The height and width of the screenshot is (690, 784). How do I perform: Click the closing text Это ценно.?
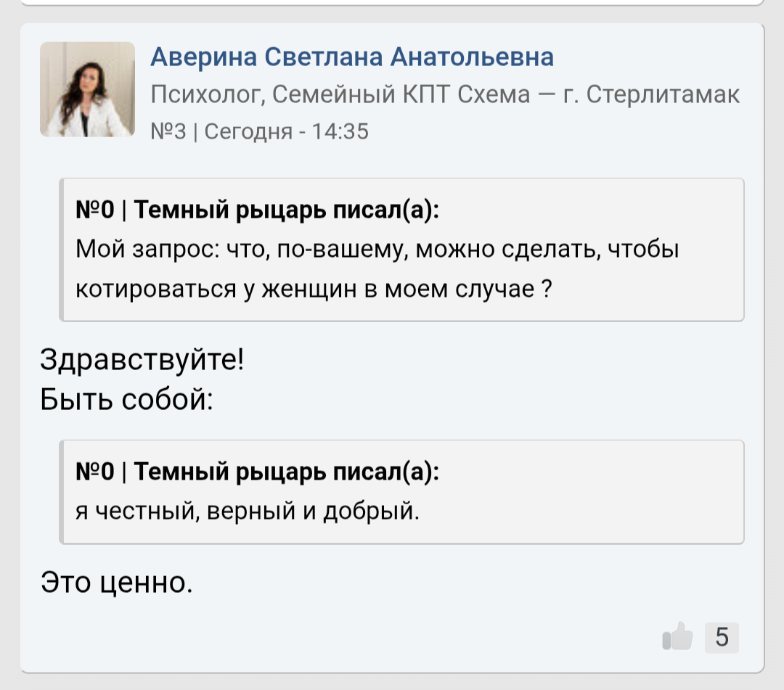point(116,582)
